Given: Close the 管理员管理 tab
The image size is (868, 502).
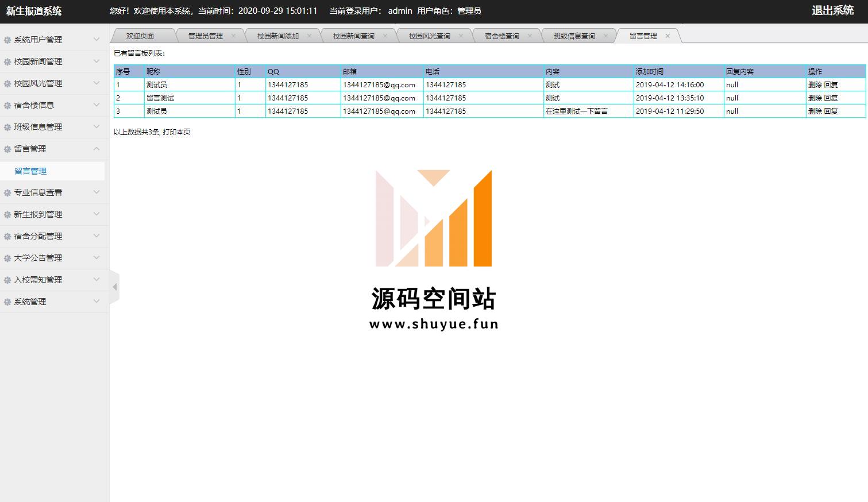Looking at the screenshot, I should coord(233,36).
